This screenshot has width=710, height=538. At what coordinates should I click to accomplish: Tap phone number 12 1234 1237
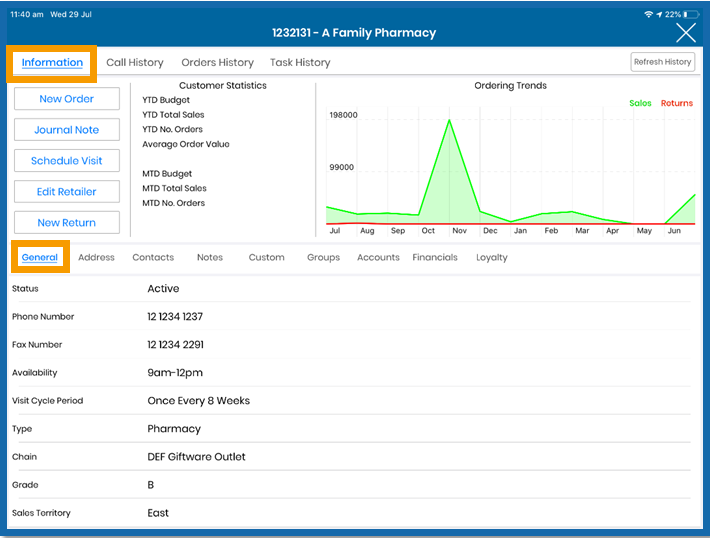click(175, 317)
